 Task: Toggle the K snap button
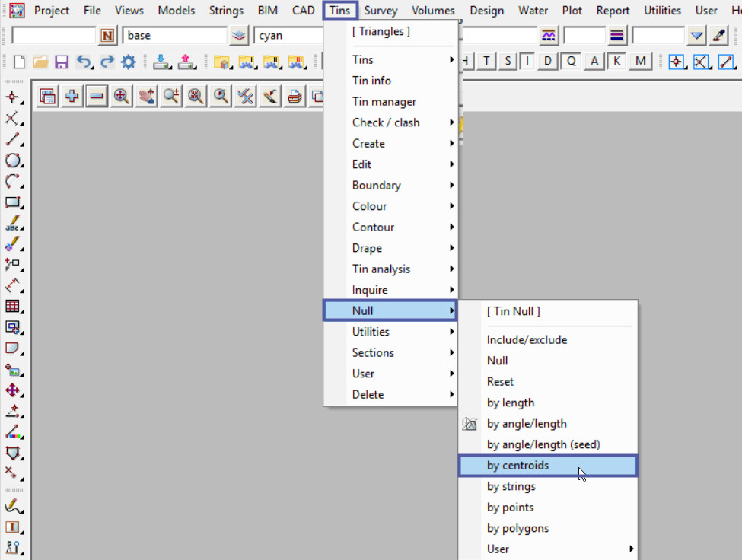click(x=616, y=62)
